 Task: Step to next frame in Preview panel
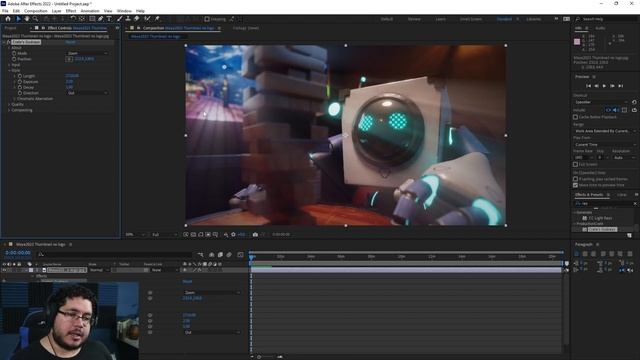click(x=612, y=86)
